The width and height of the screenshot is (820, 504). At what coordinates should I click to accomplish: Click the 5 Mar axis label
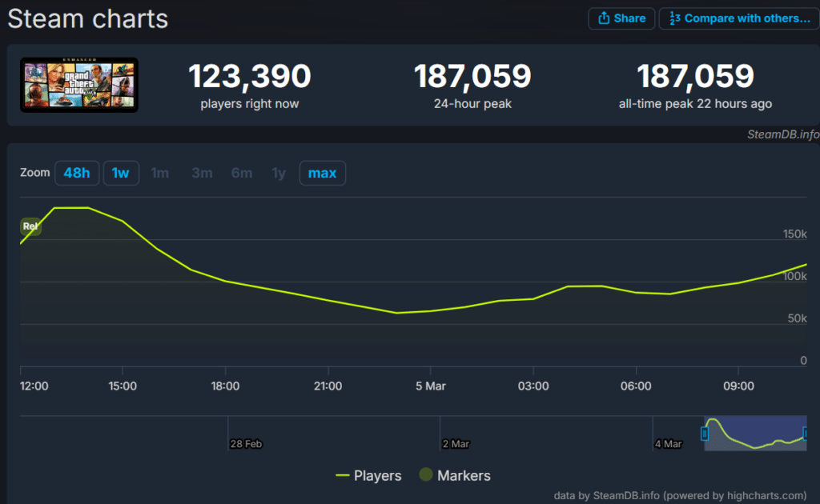430,386
